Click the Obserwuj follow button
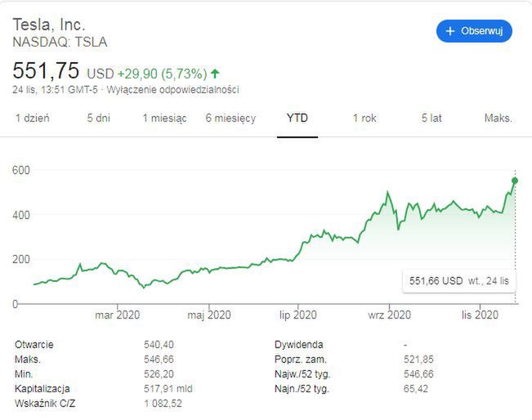 coord(474,31)
